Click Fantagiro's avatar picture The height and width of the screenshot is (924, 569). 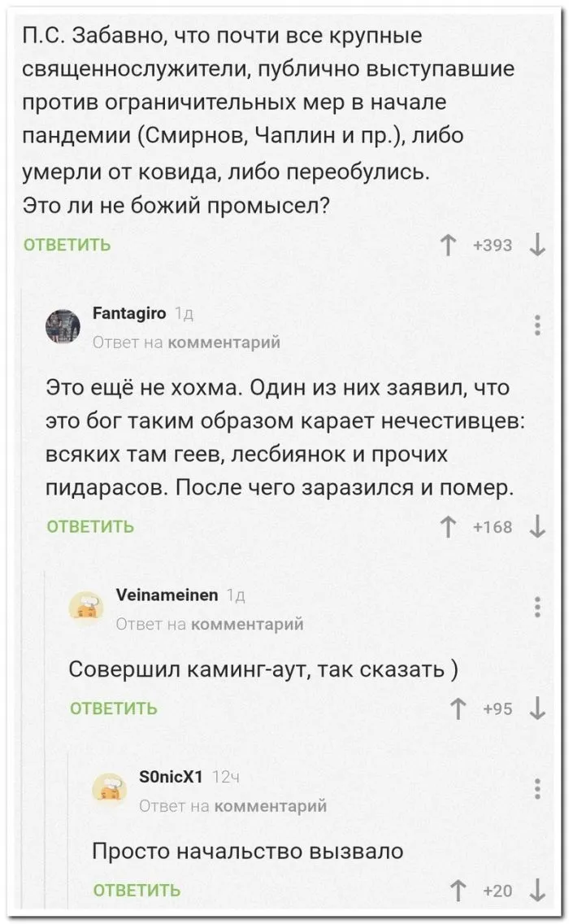63,326
